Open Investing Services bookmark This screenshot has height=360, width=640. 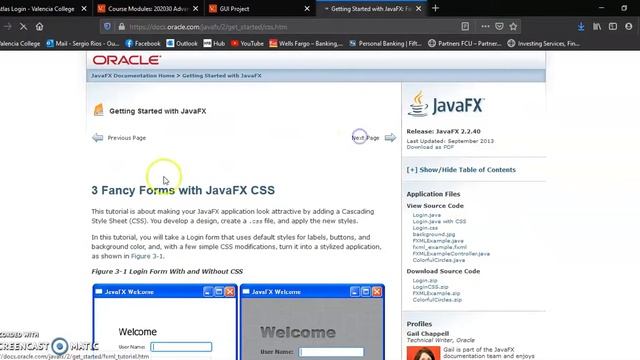[x=544, y=43]
